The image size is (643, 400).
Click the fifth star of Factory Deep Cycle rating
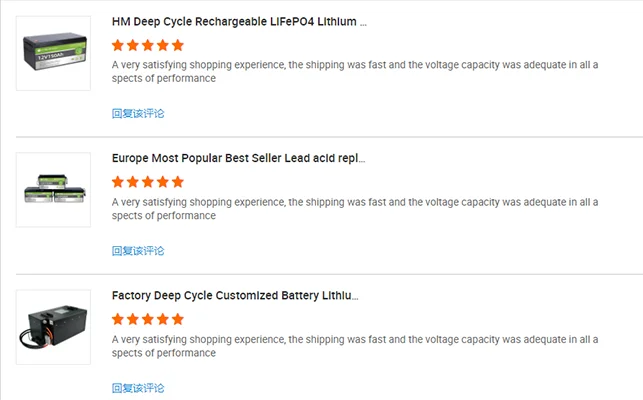tap(178, 319)
